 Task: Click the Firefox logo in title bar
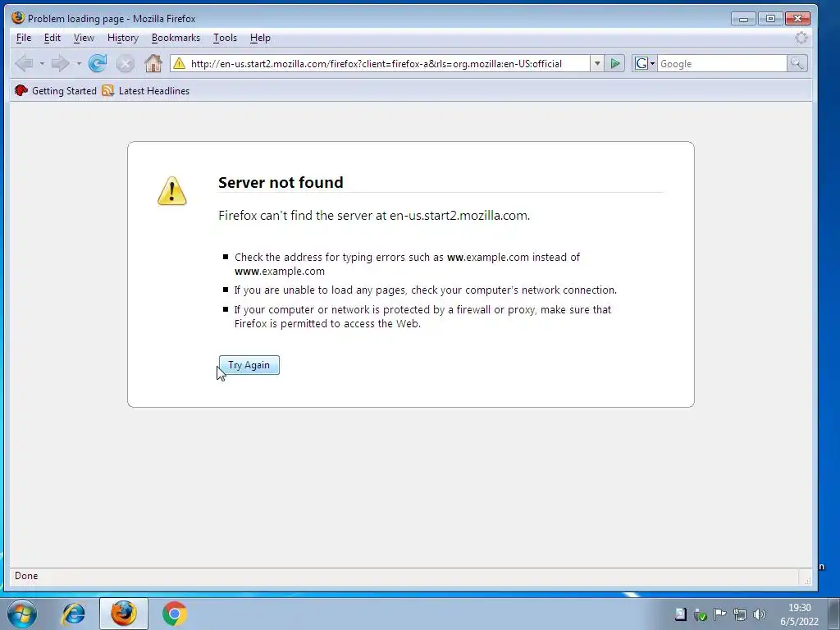tap(18, 18)
